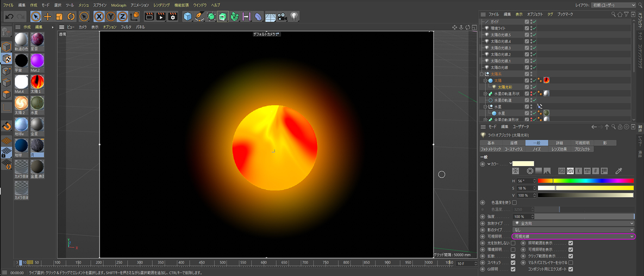This screenshot has width=644, height=276.
Task: Click the light bulb Light object icon
Action: click(294, 17)
